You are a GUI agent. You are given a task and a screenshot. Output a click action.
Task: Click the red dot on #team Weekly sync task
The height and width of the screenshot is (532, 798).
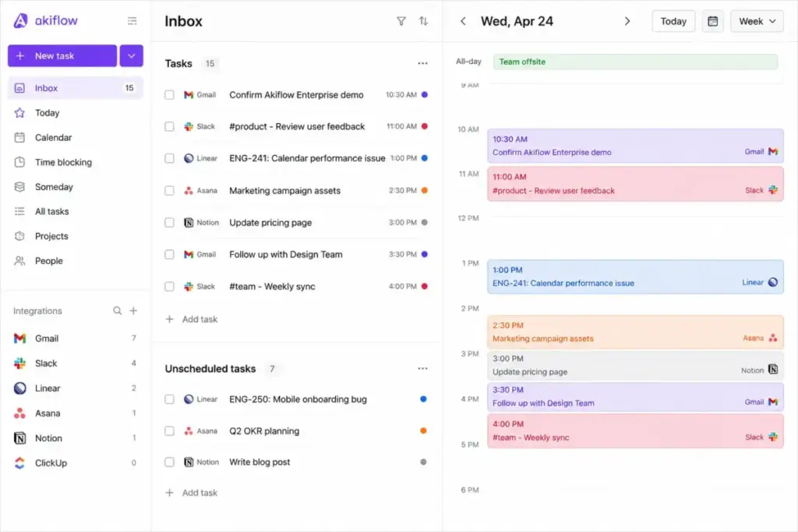[x=425, y=287]
